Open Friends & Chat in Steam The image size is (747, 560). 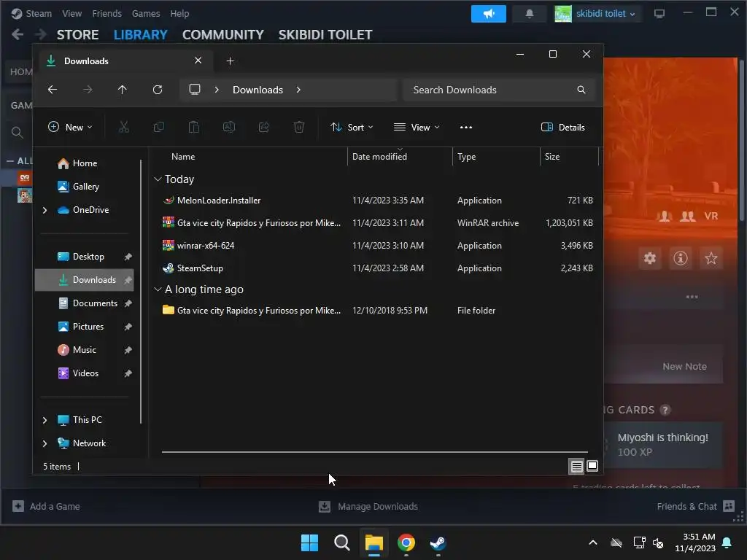coord(695,506)
